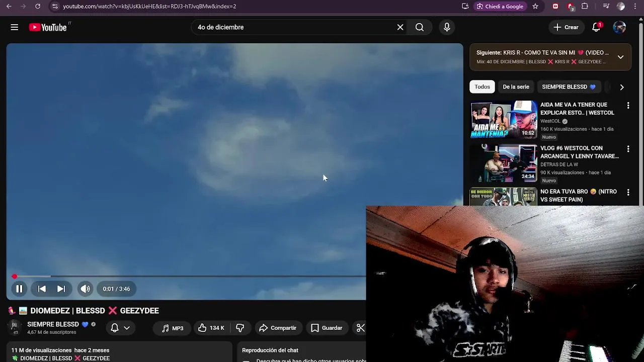This screenshot has height=362, width=644.
Task: Open options menu for NO ERA TUYA BRO
Action: click(628, 193)
